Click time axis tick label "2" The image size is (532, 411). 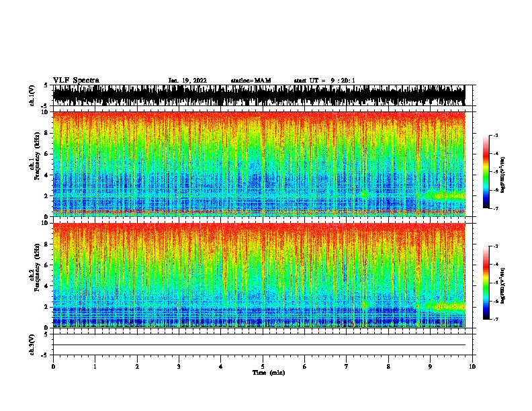coord(137,367)
